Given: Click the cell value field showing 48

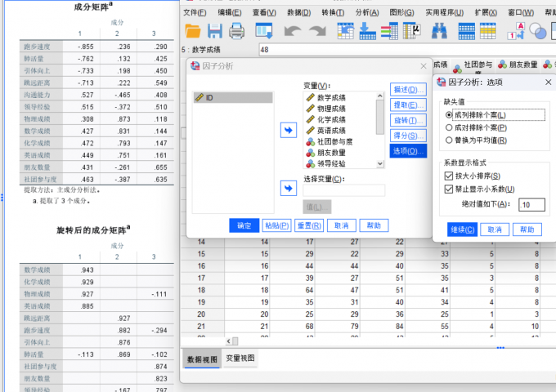Looking at the screenshot, I should (407, 50).
